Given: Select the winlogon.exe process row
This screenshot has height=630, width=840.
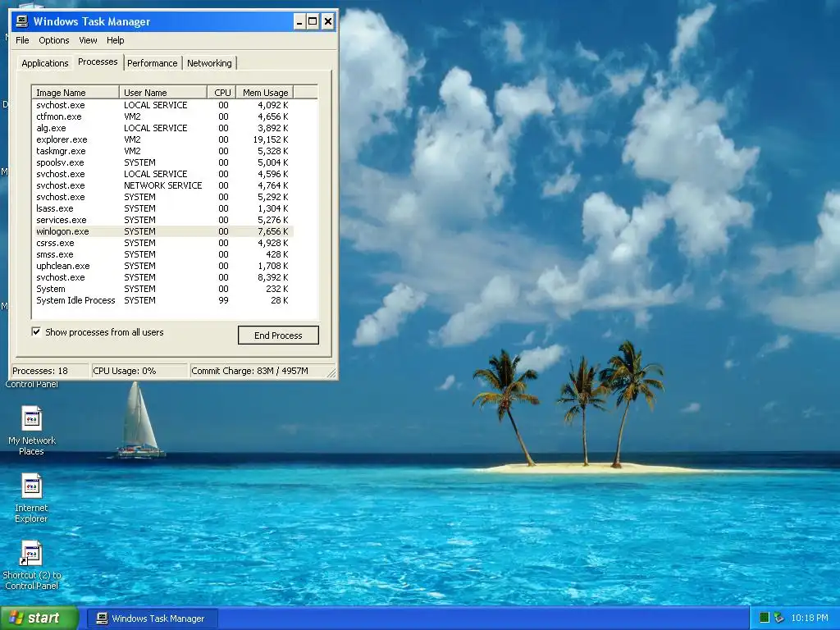Looking at the screenshot, I should coord(163,231).
